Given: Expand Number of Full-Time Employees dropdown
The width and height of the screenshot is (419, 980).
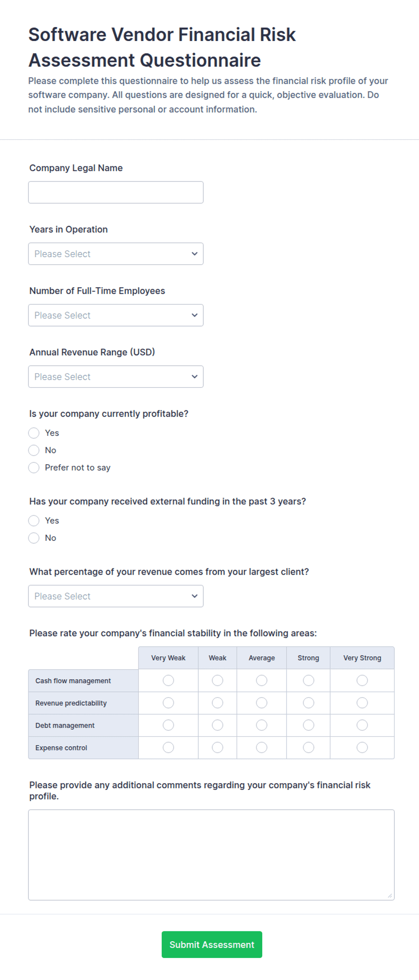Looking at the screenshot, I should (116, 315).
